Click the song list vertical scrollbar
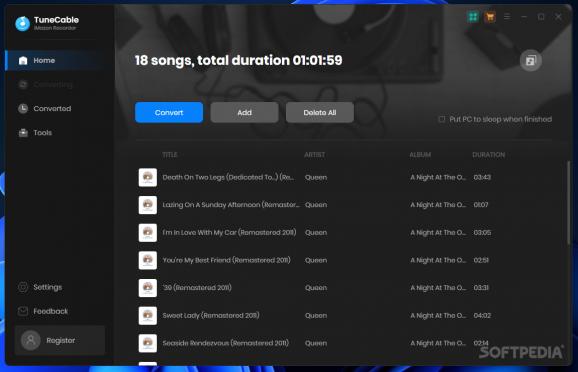The image size is (578, 372). (568, 202)
